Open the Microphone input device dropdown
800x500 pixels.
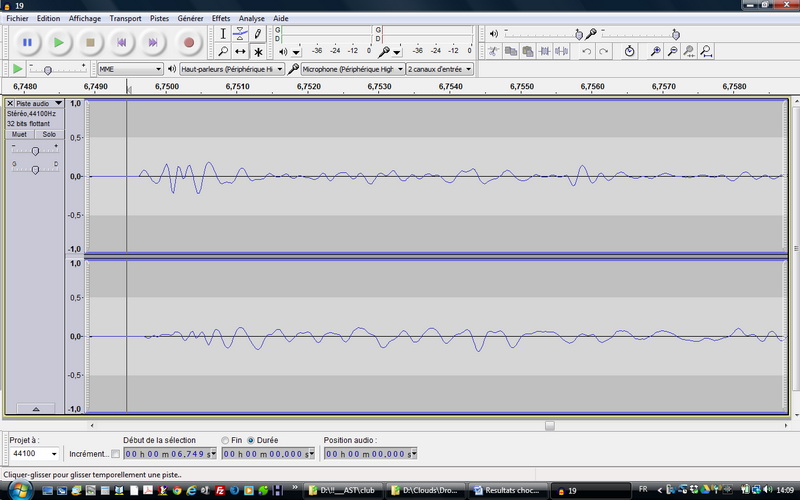pos(353,69)
